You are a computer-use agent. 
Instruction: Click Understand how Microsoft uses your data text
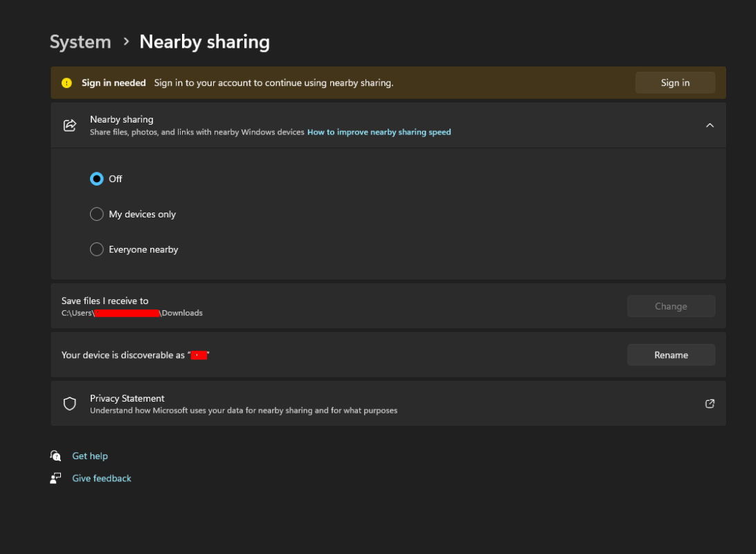244,411
